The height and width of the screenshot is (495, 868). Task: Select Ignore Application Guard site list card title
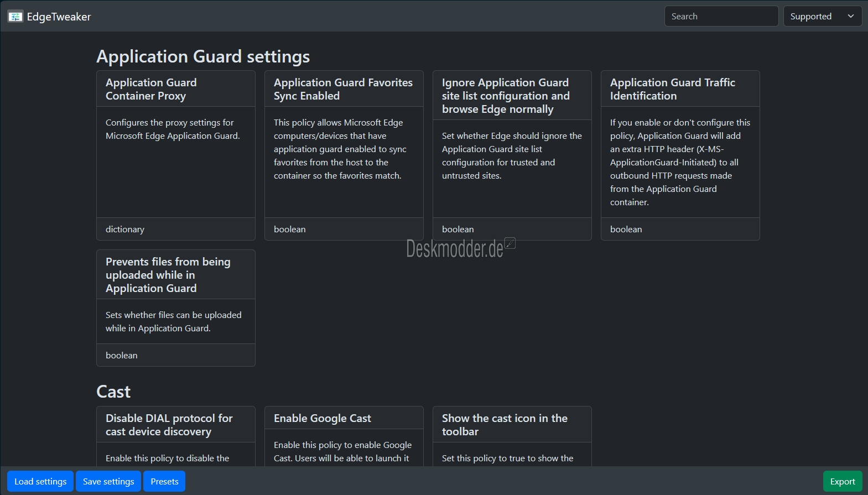(506, 96)
